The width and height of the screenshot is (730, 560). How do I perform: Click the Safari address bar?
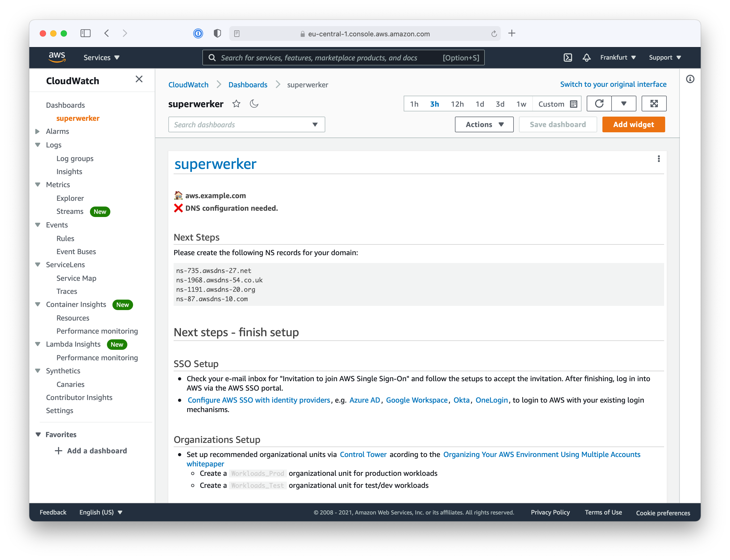click(x=365, y=34)
